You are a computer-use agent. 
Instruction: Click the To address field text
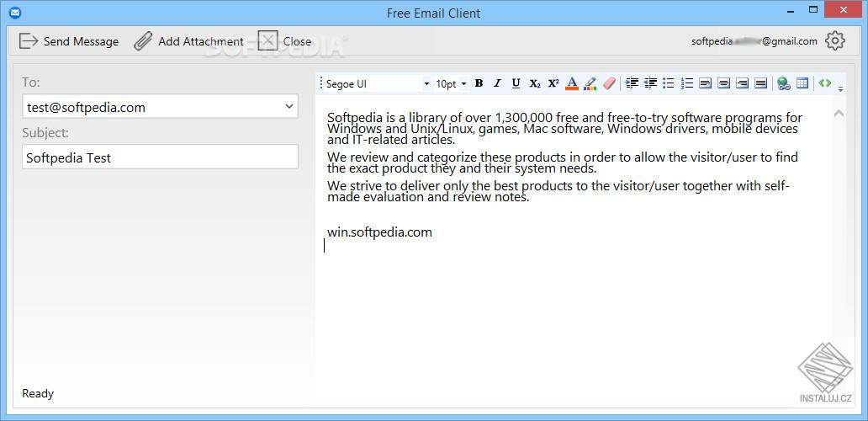coord(86,108)
